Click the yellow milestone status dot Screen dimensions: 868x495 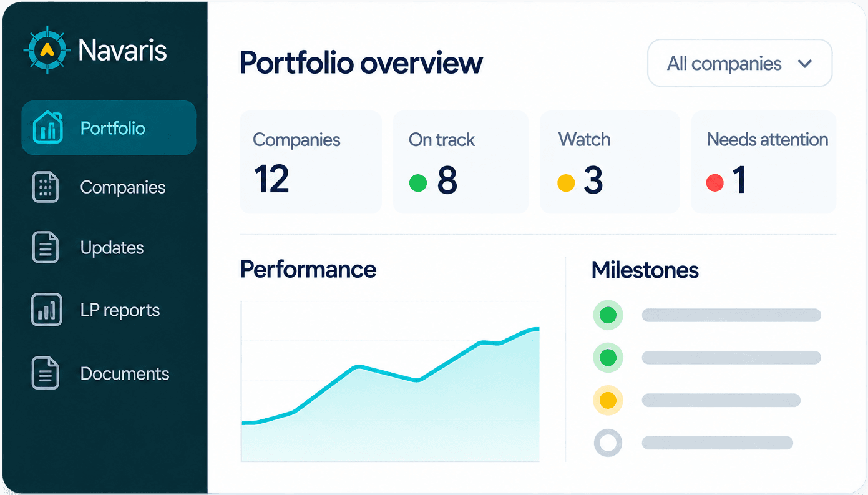pyautogui.click(x=608, y=400)
